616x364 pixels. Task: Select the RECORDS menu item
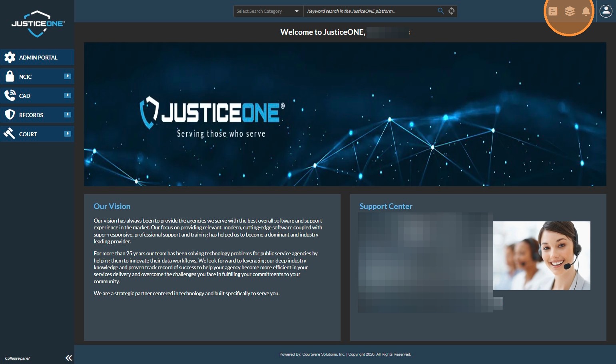coord(37,115)
